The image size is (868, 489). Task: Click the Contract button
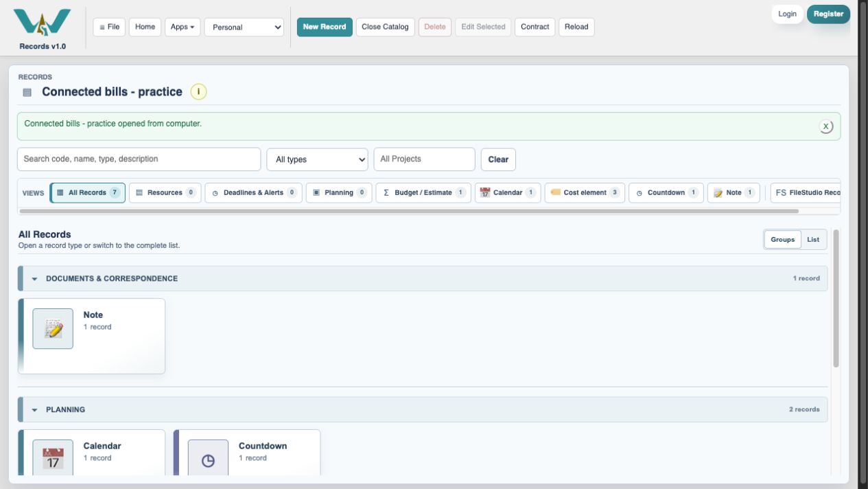535,27
